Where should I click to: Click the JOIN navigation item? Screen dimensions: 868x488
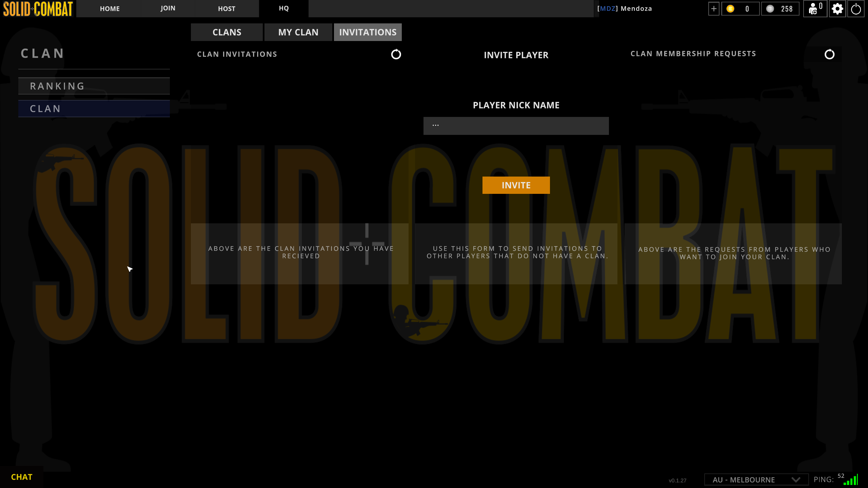167,8
